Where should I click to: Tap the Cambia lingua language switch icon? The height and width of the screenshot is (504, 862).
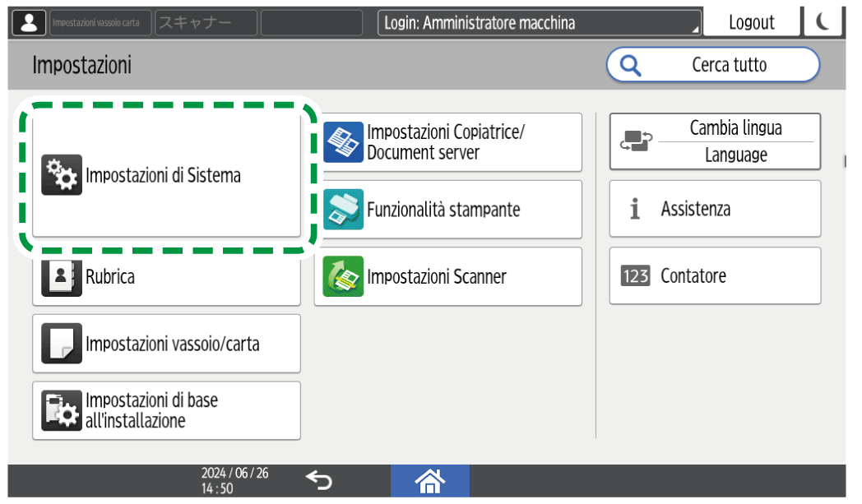636,141
